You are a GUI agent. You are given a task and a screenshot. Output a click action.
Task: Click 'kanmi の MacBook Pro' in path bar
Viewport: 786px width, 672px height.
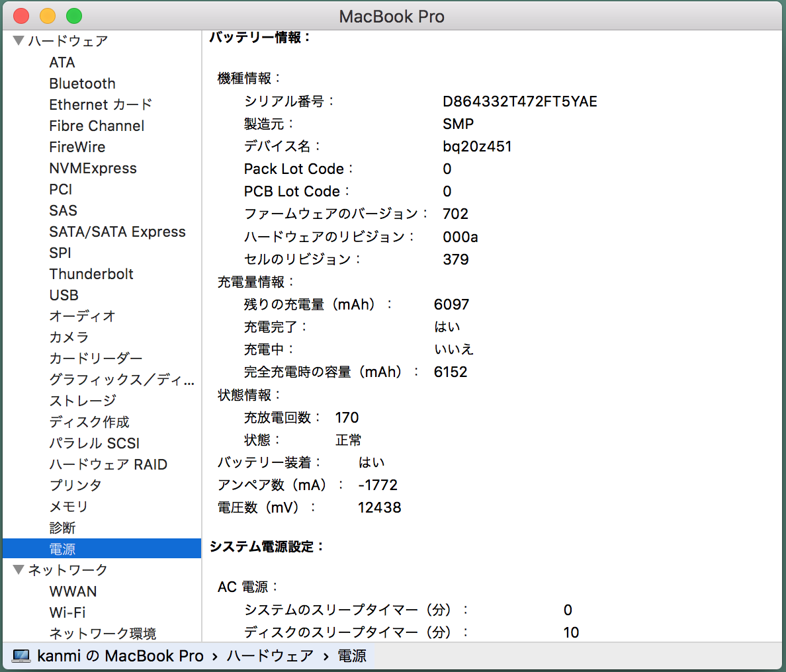coord(120,655)
